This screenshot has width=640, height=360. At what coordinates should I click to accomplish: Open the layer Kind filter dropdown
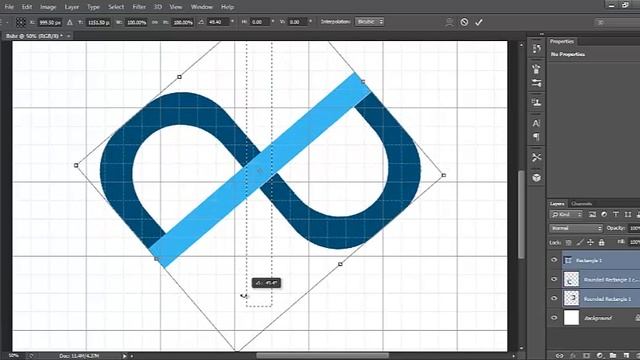(566, 214)
